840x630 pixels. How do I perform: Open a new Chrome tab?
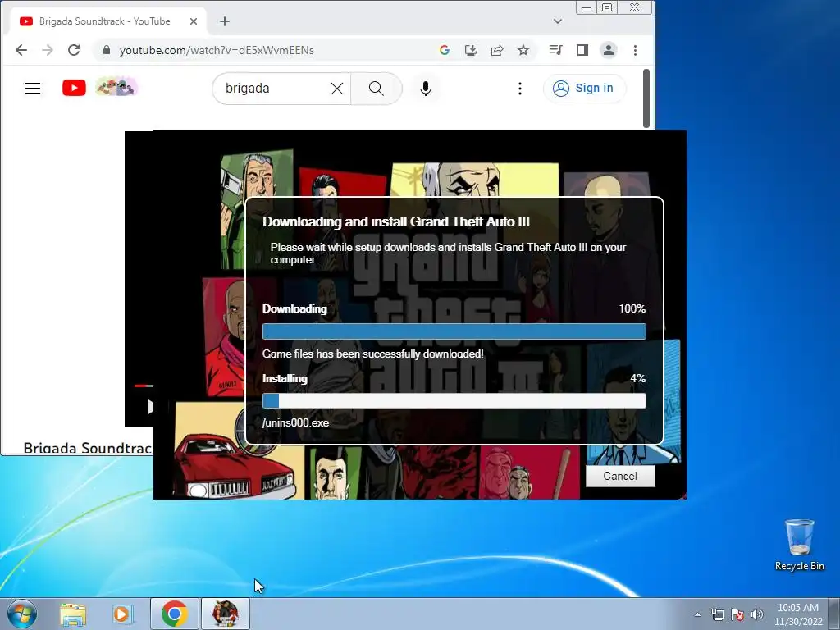tap(225, 21)
